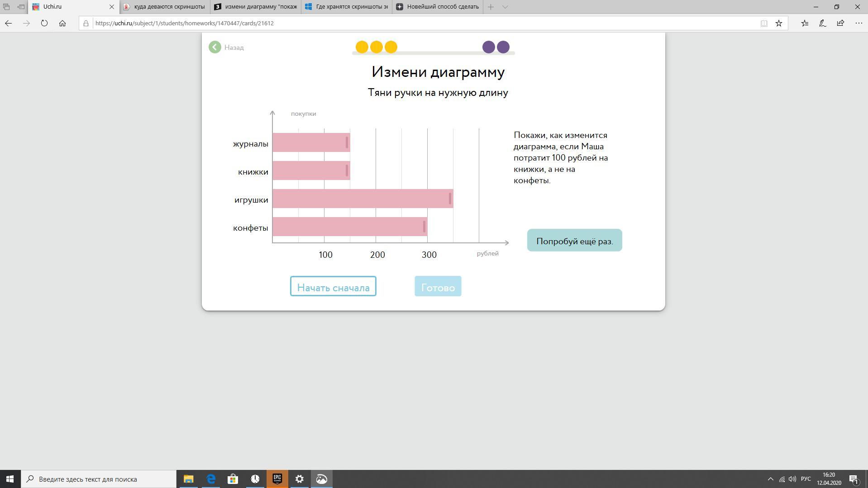Open Microsoft Store from the taskbar
Screen dimensions: 868x488
click(233, 479)
